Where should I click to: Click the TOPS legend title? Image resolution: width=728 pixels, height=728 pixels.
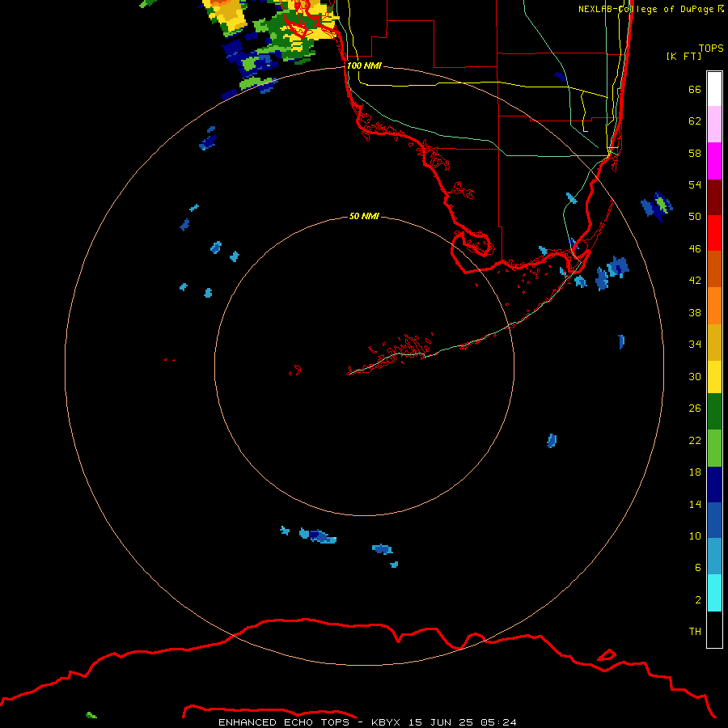pyautogui.click(x=711, y=48)
